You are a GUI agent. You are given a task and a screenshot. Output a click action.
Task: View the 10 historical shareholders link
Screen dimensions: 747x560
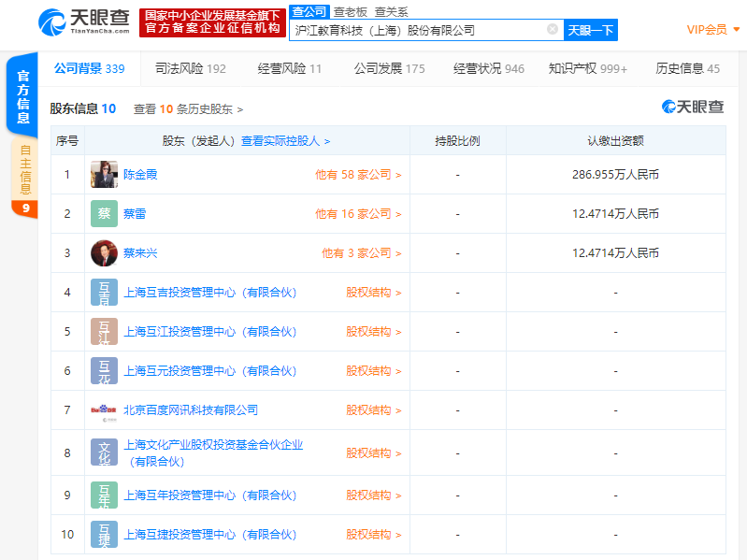click(x=188, y=109)
